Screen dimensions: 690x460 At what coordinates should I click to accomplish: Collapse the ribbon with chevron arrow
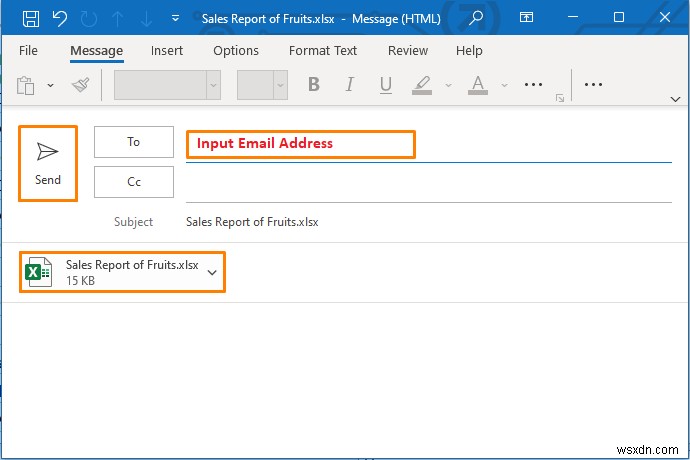click(x=674, y=99)
